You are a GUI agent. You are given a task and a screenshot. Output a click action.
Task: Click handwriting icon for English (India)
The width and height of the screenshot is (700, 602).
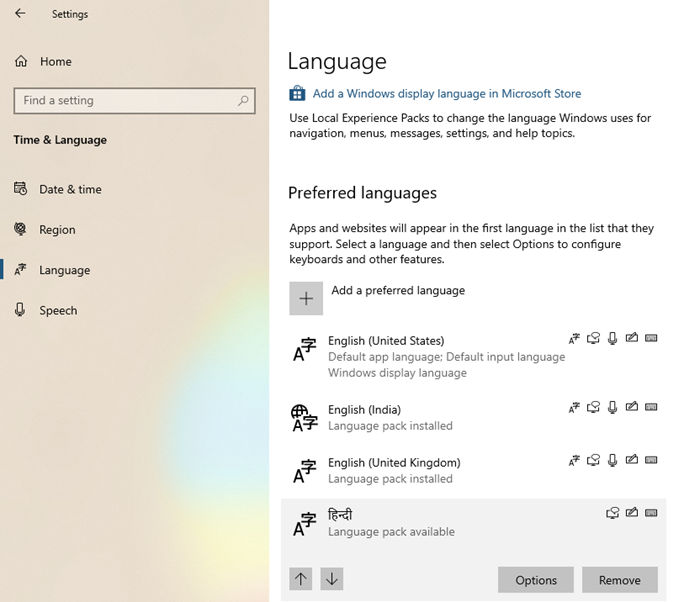(632, 406)
